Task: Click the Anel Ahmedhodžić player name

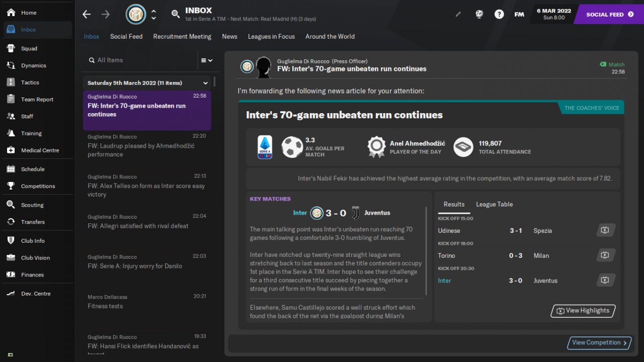Action: [x=418, y=143]
